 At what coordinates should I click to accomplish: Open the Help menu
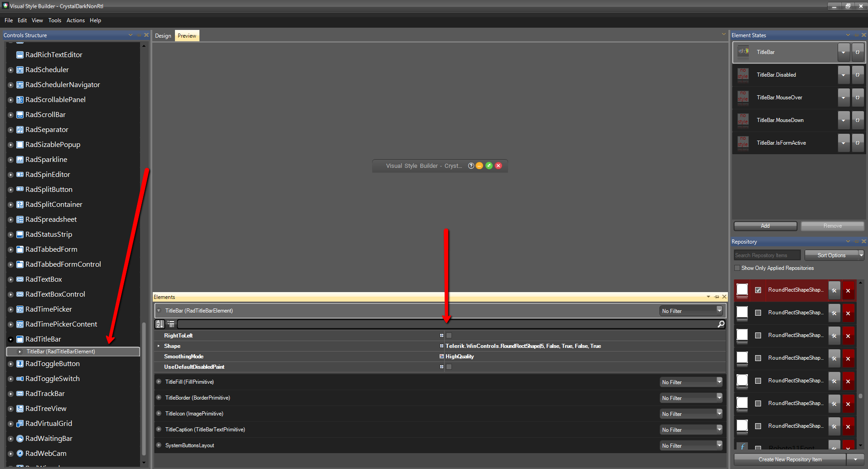[95, 20]
